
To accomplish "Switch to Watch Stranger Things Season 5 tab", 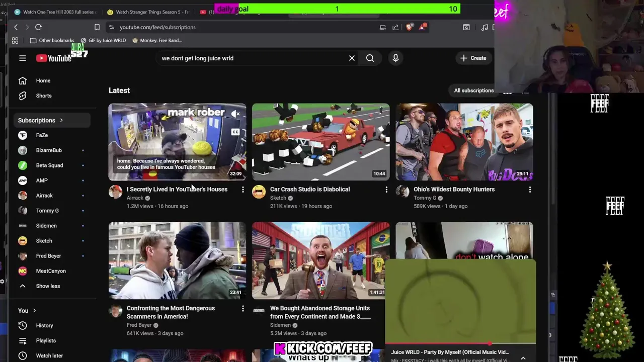I will tap(148, 12).
